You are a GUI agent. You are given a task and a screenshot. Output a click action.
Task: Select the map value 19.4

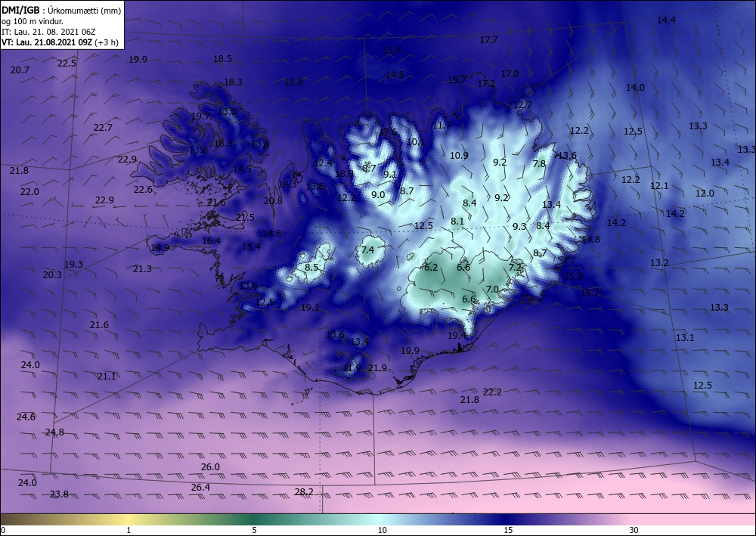[x=457, y=335]
